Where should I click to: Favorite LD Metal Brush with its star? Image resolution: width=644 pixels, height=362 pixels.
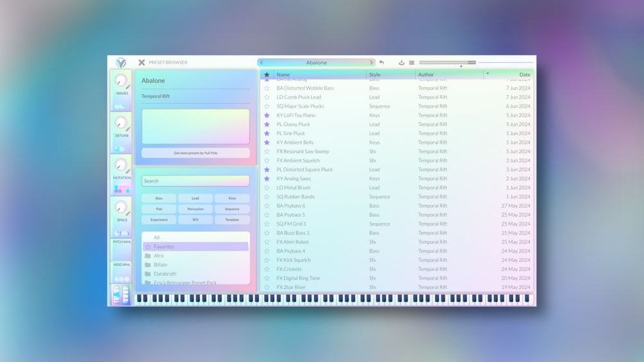click(x=267, y=188)
